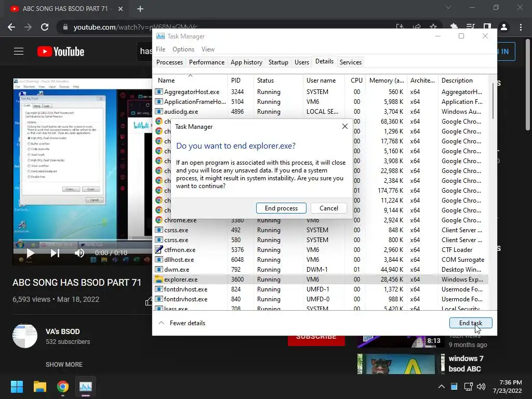Open Chrome three-dot menu
This screenshot has width=532, height=399.
(521, 27)
